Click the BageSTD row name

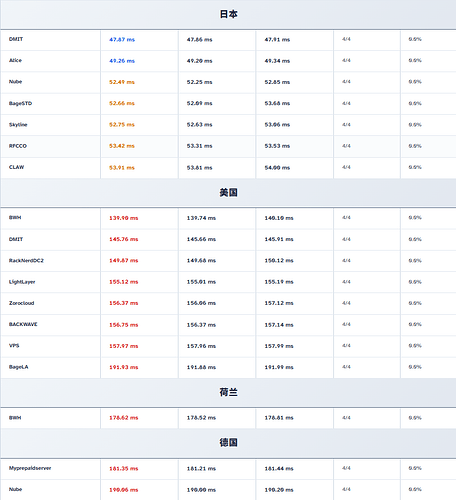20,103
